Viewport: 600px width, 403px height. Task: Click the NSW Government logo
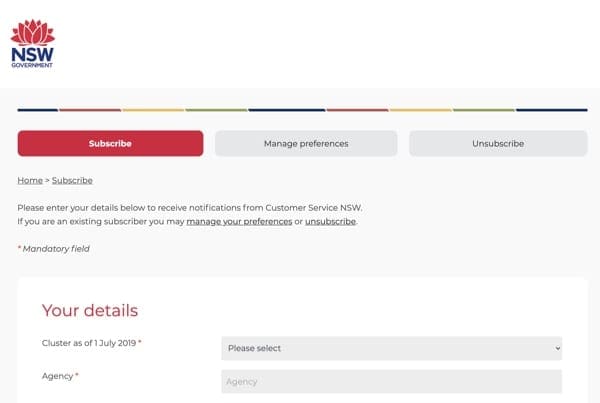pos(33,44)
